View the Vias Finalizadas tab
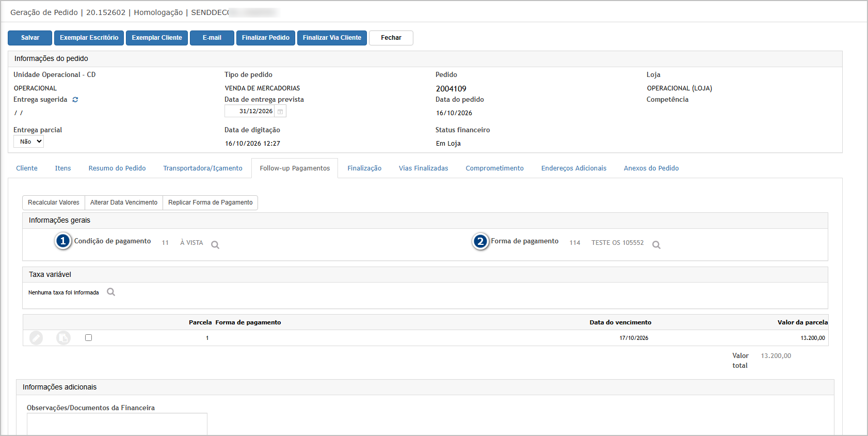868x436 pixels. coord(424,168)
